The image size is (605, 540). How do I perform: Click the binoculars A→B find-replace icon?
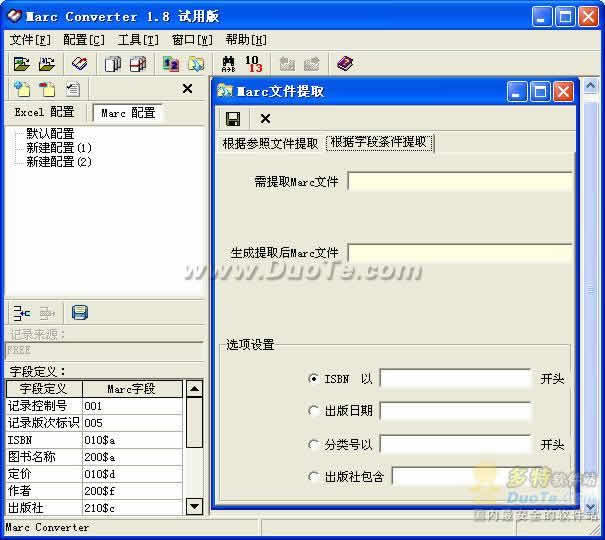click(228, 64)
